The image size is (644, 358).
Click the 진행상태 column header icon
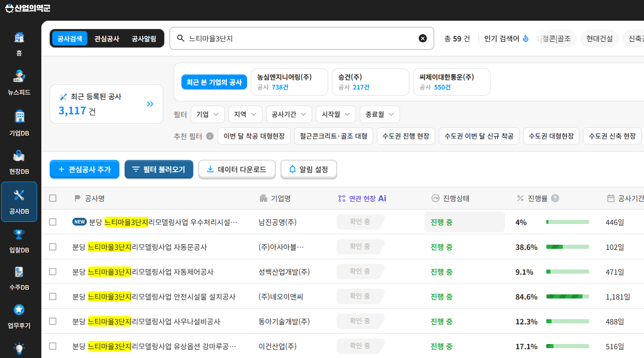435,198
